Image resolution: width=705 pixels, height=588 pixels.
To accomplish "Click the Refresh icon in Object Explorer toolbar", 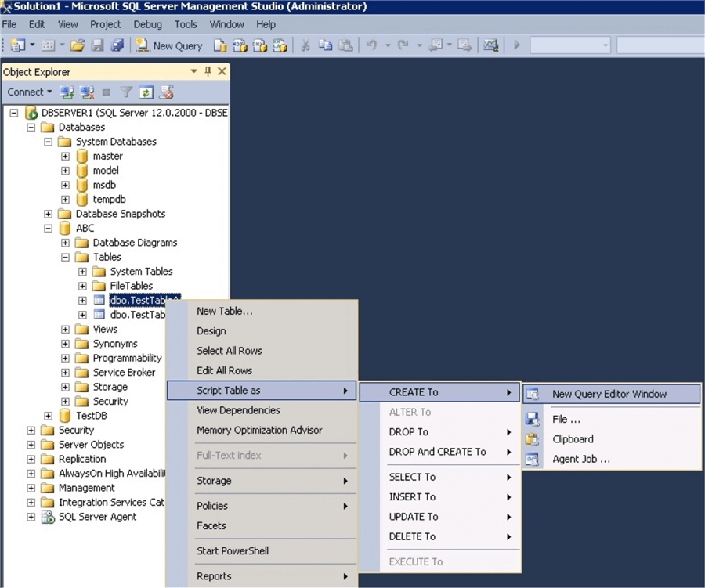I will click(x=146, y=92).
